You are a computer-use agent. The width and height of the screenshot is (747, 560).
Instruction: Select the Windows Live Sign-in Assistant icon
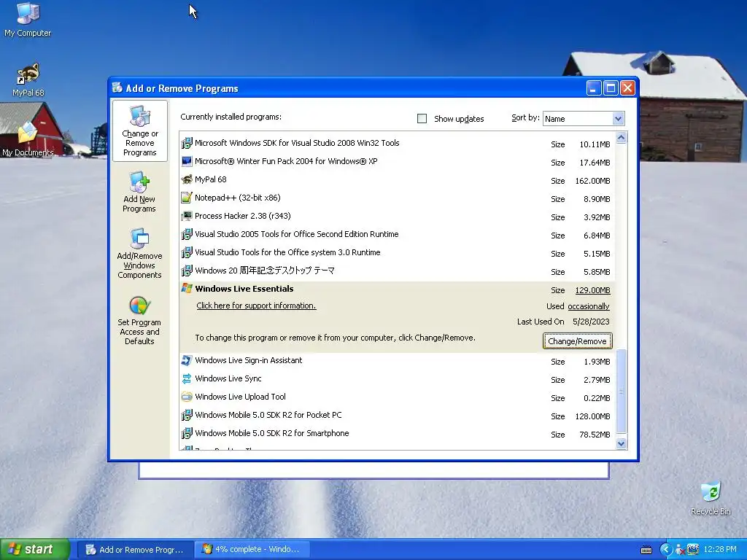[187, 360]
